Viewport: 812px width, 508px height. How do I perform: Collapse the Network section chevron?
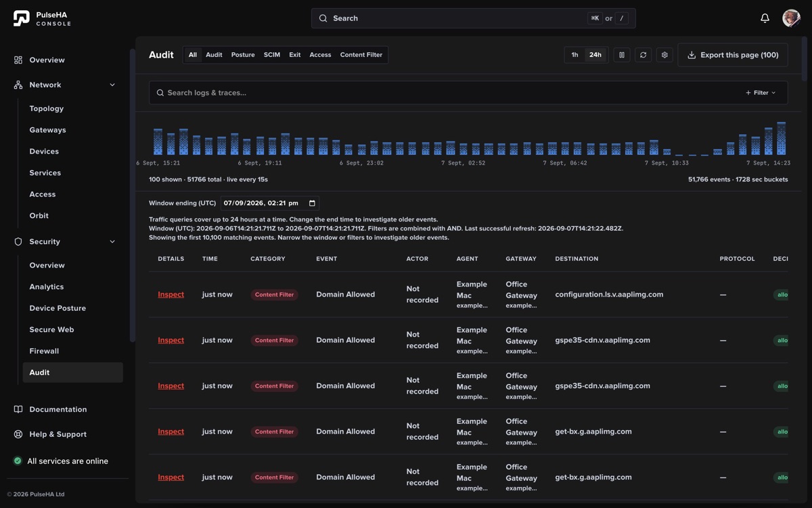click(x=112, y=85)
